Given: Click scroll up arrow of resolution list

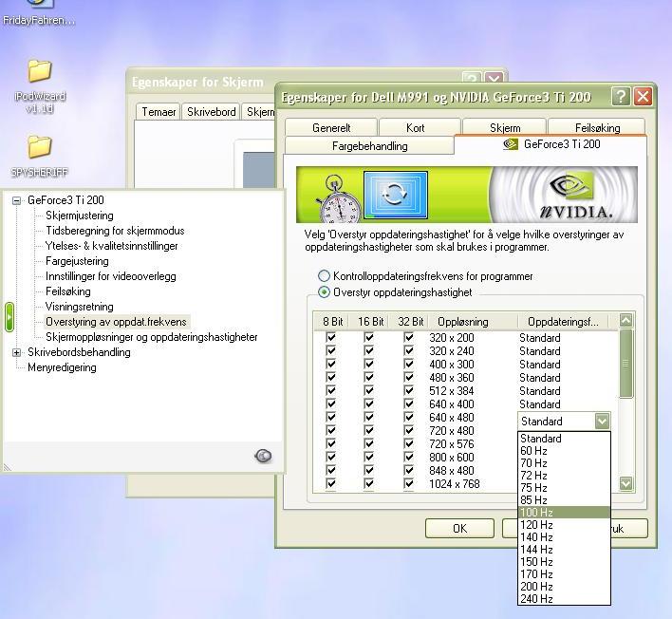Looking at the screenshot, I should coord(625,320).
